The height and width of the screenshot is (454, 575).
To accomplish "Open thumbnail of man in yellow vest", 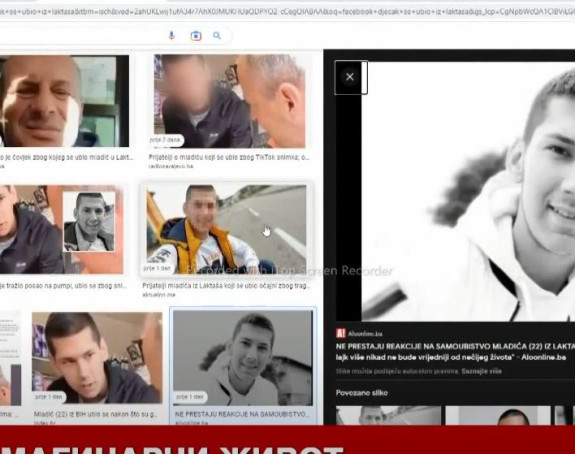I will pos(226,229).
